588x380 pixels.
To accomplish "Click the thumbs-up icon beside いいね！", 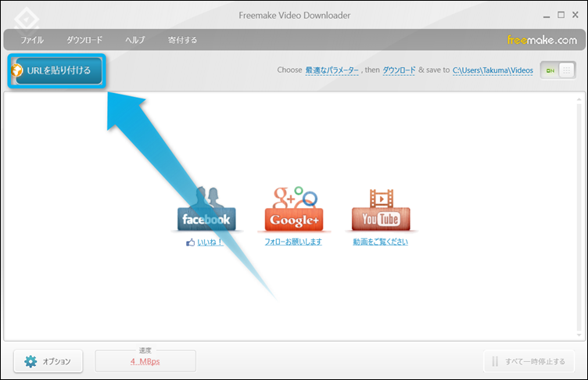I will tap(190, 242).
